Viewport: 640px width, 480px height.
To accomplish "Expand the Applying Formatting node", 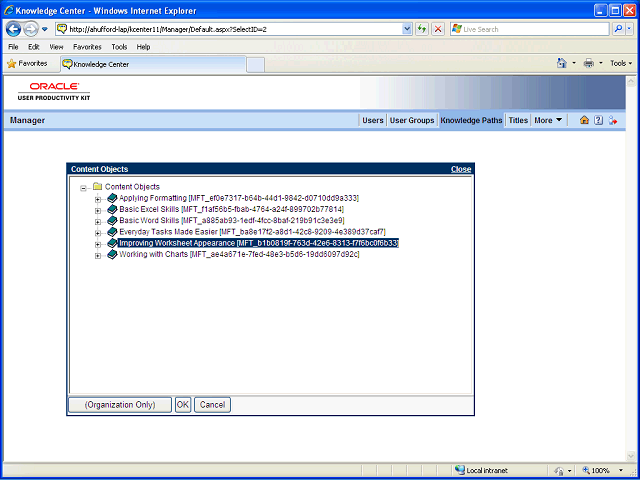I will click(98, 200).
